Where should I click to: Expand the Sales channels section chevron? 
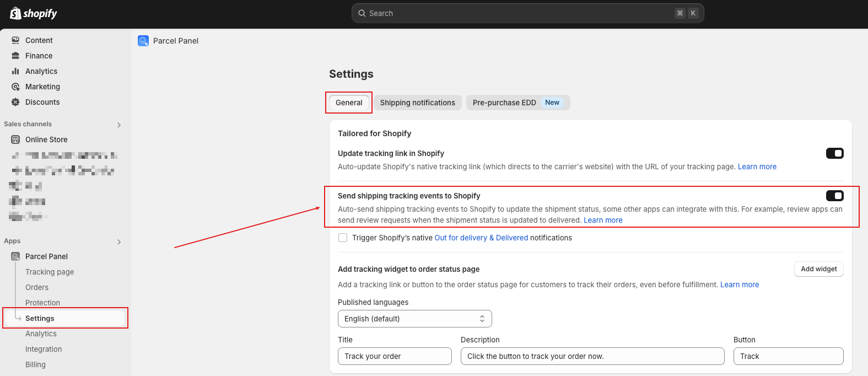click(x=119, y=125)
